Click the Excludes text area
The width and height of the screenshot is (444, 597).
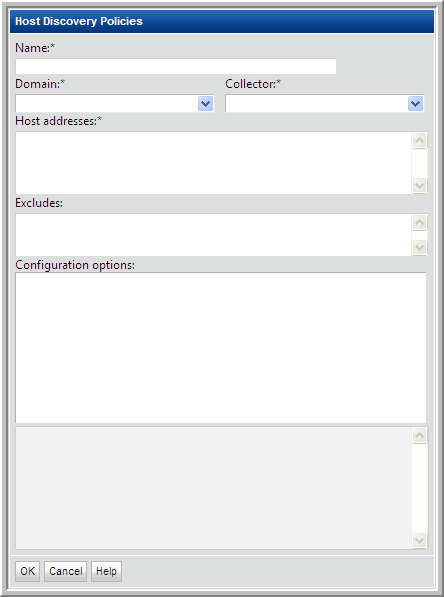tap(213, 235)
